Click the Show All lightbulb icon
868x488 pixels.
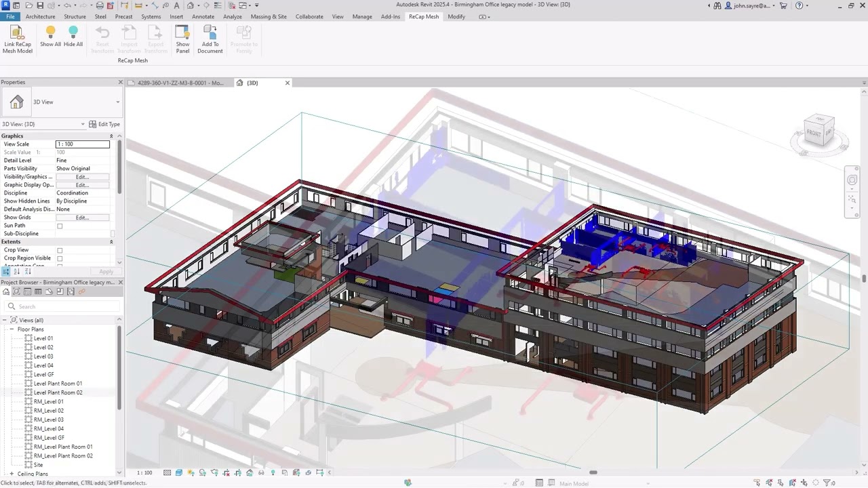point(50,32)
